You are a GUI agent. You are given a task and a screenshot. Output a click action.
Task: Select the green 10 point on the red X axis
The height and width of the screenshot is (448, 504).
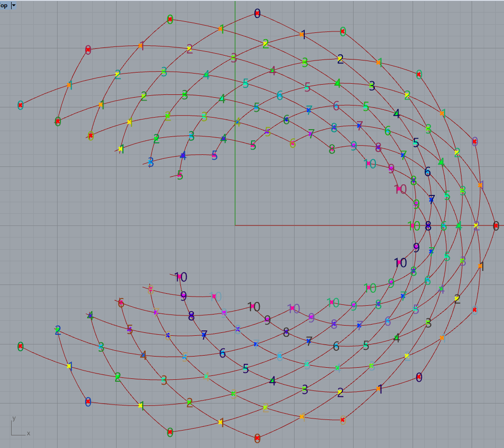click(x=414, y=226)
